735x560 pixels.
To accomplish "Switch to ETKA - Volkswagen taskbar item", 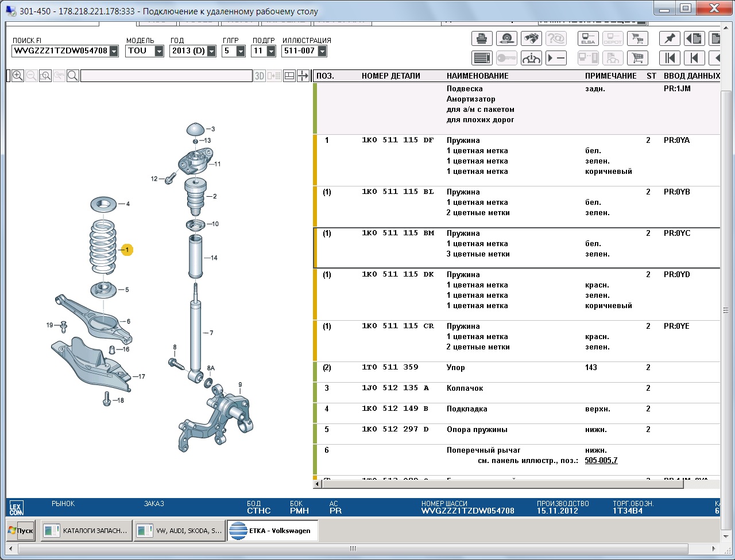I will [272, 531].
